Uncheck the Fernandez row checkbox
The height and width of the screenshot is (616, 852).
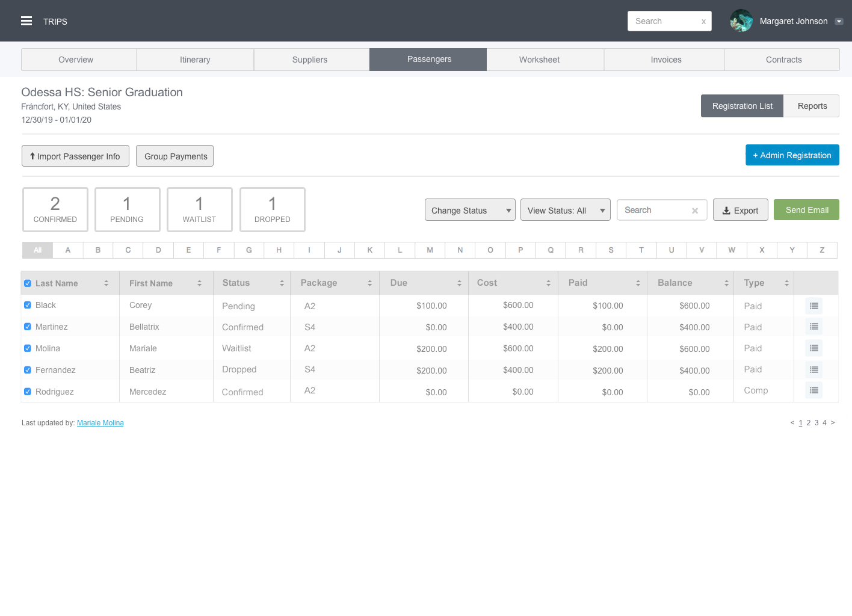coord(28,370)
